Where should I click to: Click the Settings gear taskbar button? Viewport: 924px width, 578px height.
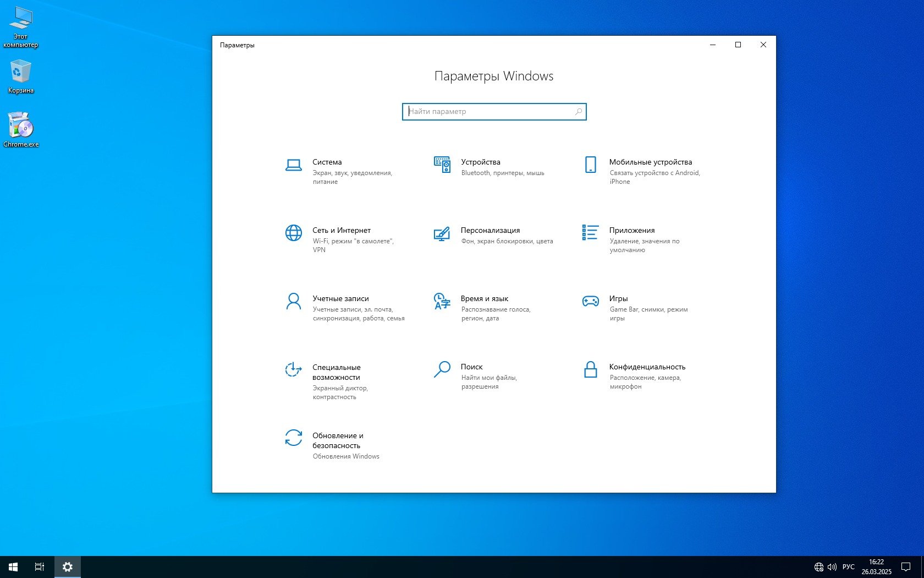pos(68,567)
